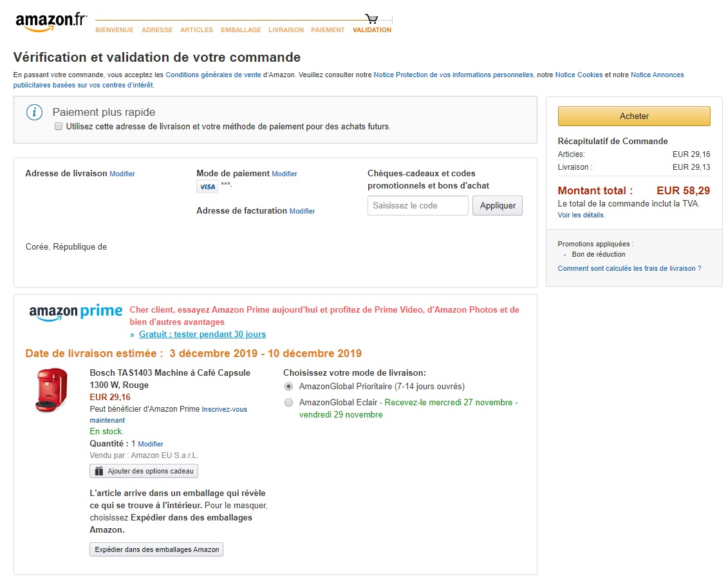
Task: Click the gift icon on cadeau button
Action: point(98,471)
